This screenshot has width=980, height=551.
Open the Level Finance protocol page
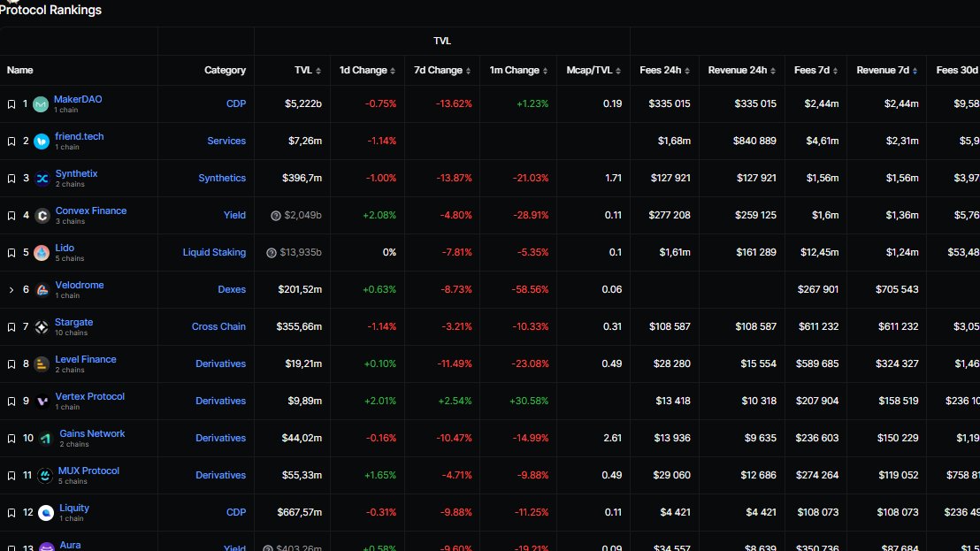pos(86,359)
